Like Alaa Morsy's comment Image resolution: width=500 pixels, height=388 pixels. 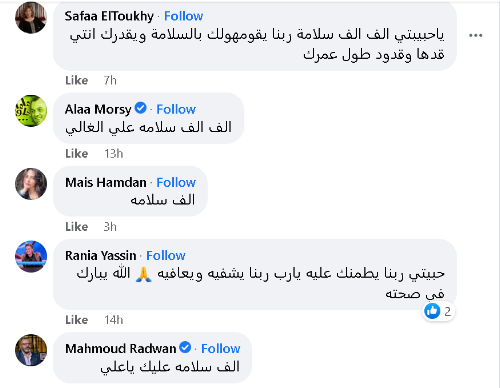coord(77,154)
